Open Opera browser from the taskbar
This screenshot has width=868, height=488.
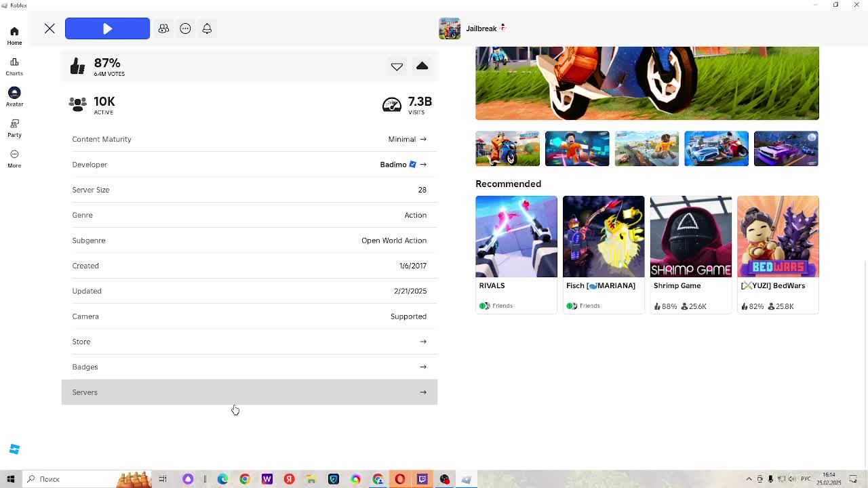[x=400, y=479]
